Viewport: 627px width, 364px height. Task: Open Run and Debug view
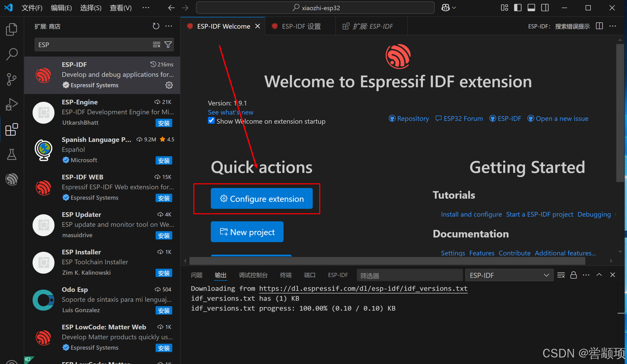[x=11, y=104]
